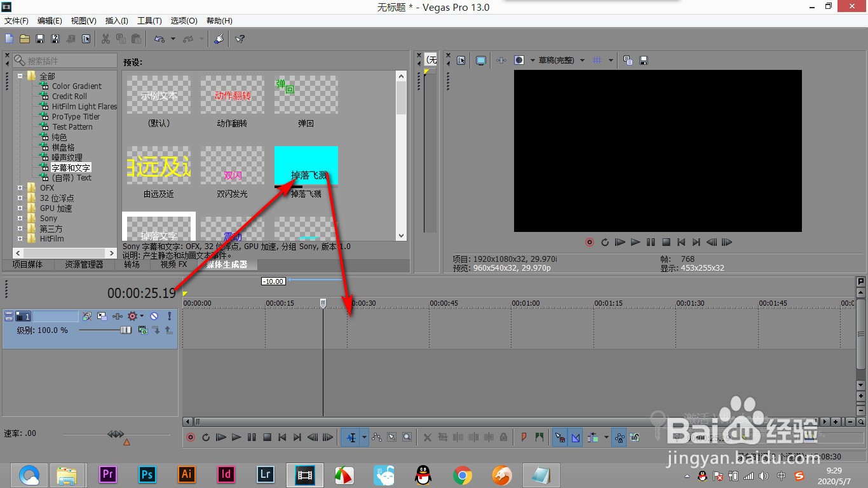Select HitFilm Light Flares generator
The height and width of the screenshot is (488, 868).
click(x=85, y=106)
